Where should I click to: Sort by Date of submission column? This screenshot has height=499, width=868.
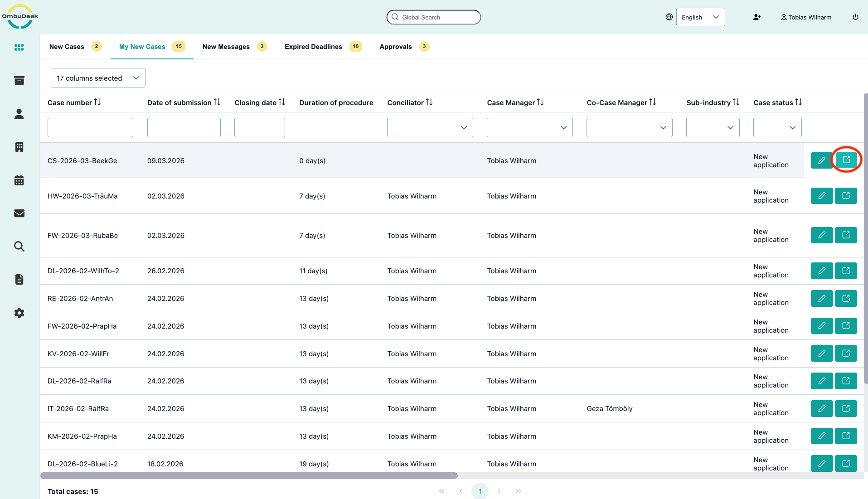(217, 102)
